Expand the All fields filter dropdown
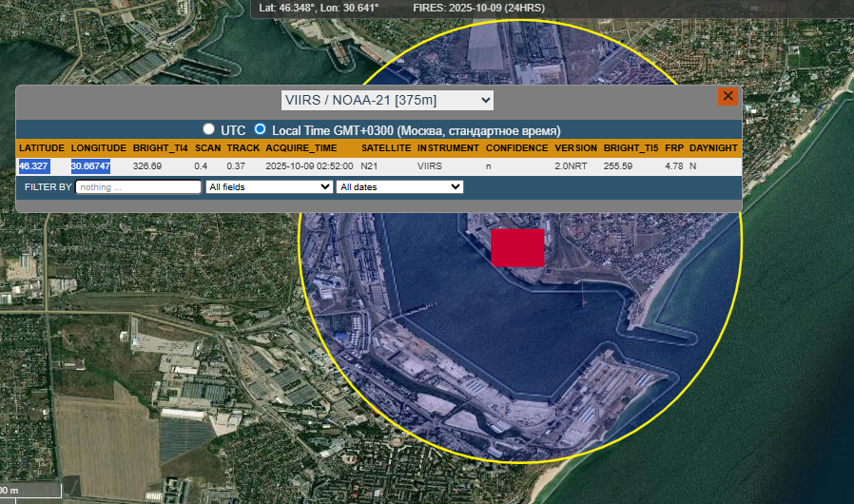 (269, 187)
